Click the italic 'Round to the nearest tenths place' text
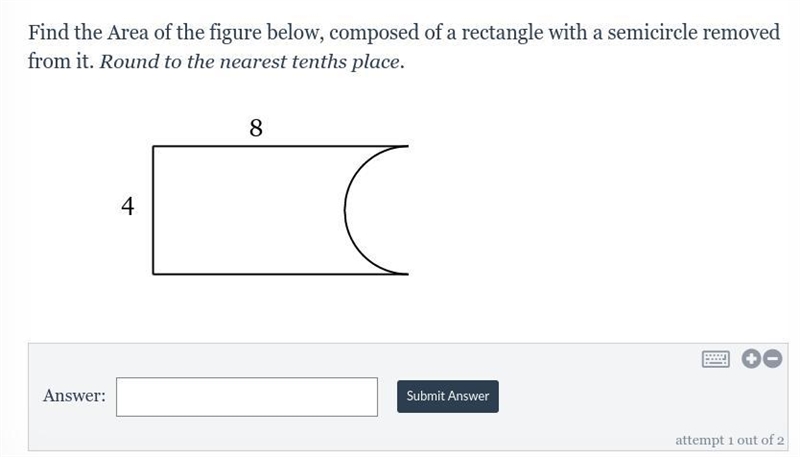The width and height of the screenshot is (800, 457). click(x=252, y=62)
